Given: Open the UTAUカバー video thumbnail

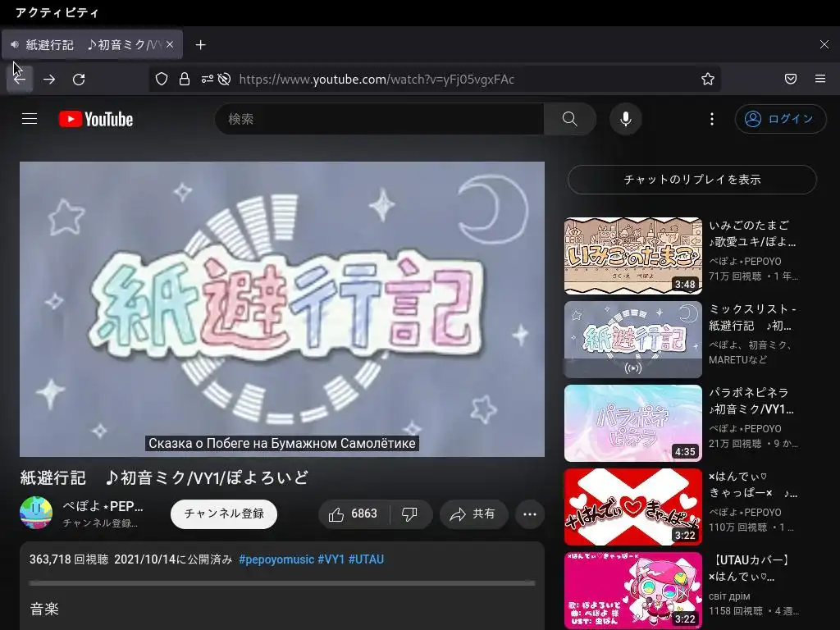Looking at the screenshot, I should pos(632,590).
